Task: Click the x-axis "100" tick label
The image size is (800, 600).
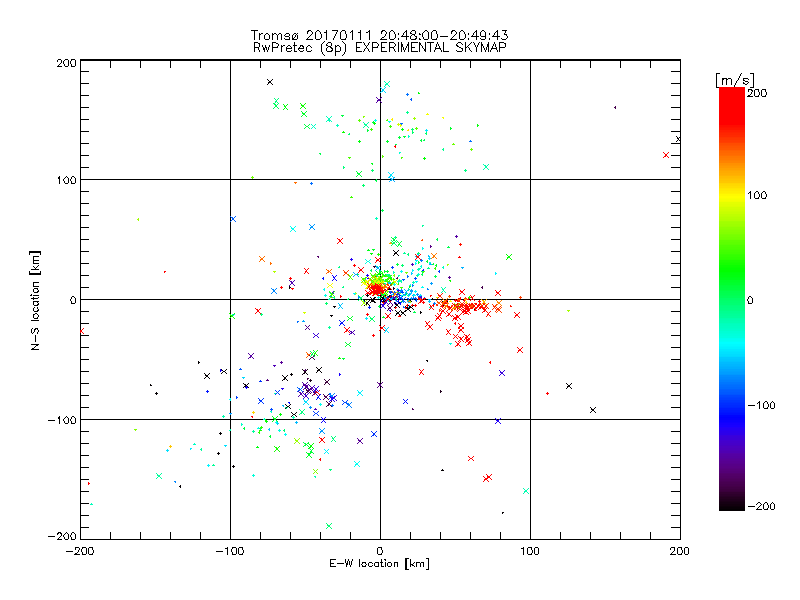Action: 530,551
